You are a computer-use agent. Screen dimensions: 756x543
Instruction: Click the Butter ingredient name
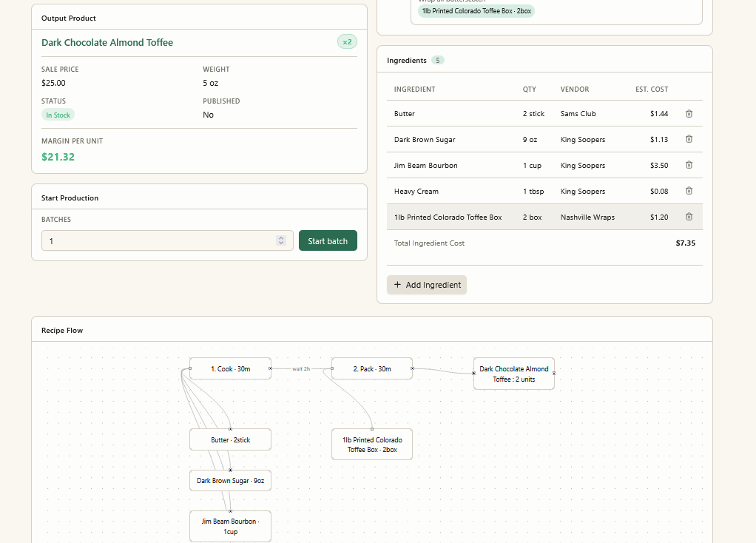click(x=404, y=114)
